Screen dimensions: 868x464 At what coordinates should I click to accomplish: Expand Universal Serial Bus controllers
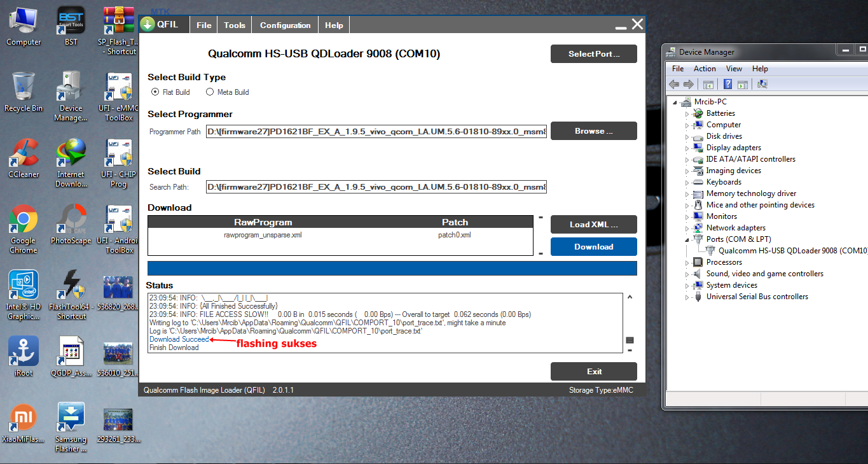(x=687, y=297)
